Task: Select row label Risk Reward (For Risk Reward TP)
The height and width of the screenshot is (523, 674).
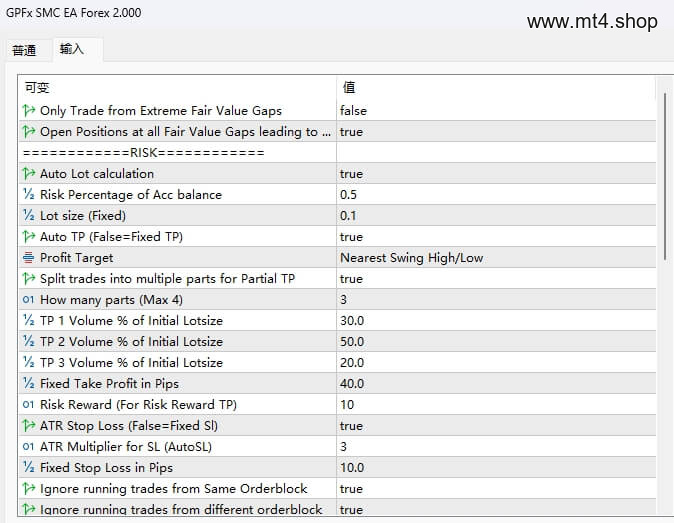Action: click(138, 404)
